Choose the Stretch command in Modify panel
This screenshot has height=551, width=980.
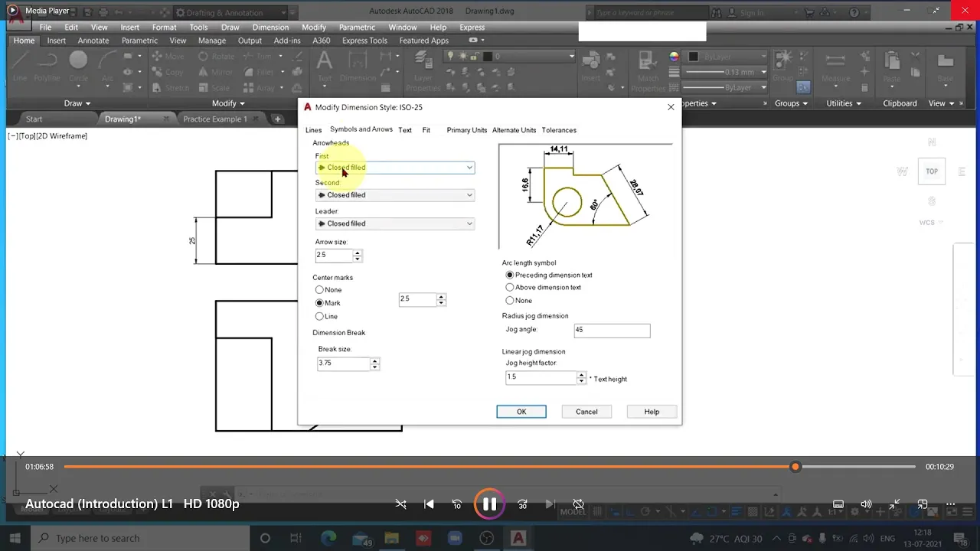click(x=170, y=87)
